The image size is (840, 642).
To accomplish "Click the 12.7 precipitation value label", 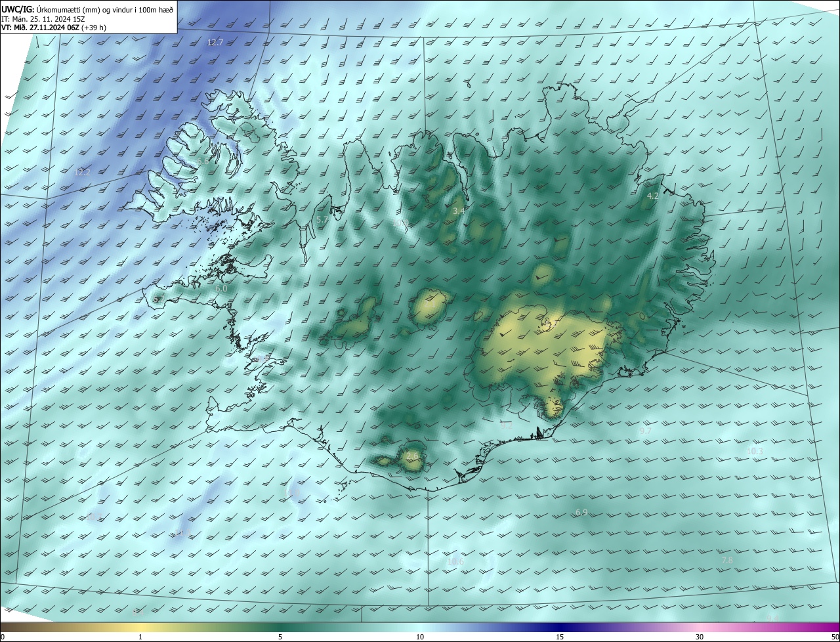I will [x=215, y=42].
